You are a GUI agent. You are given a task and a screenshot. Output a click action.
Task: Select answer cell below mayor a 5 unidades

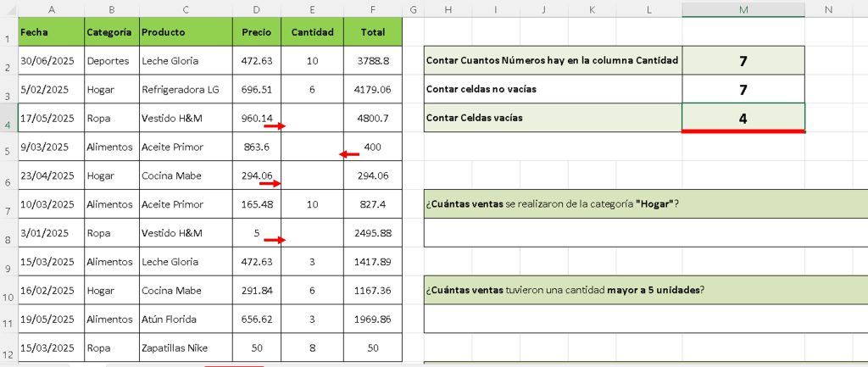tap(645, 319)
